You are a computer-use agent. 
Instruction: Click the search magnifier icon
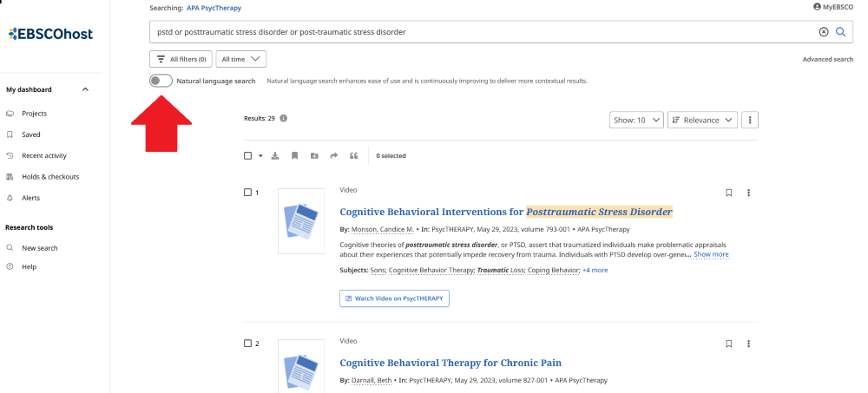(x=840, y=32)
